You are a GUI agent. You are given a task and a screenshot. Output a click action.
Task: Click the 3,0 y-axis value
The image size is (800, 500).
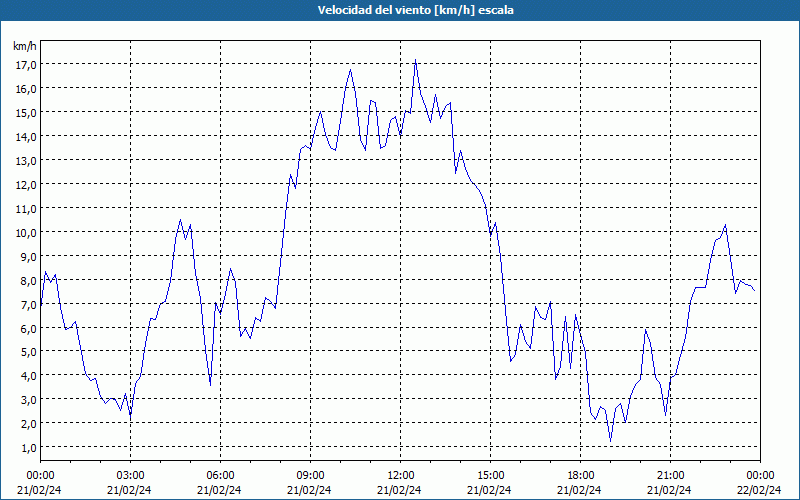click(x=28, y=400)
